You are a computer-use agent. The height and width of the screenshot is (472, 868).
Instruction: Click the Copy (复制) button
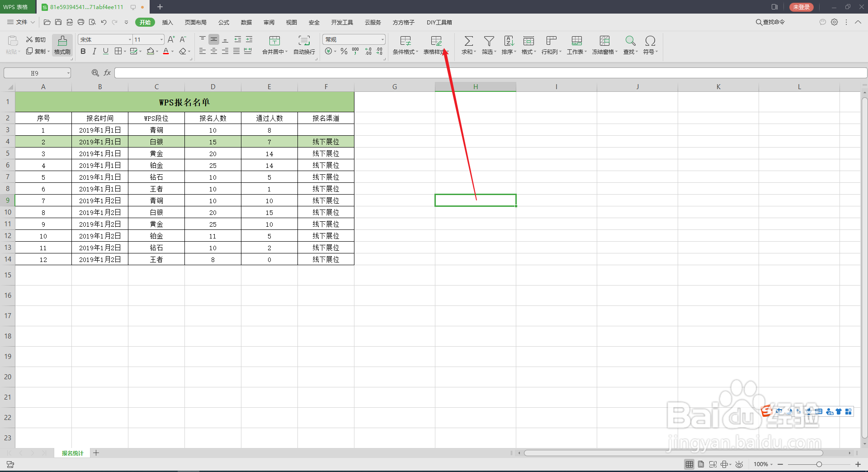tap(37, 51)
